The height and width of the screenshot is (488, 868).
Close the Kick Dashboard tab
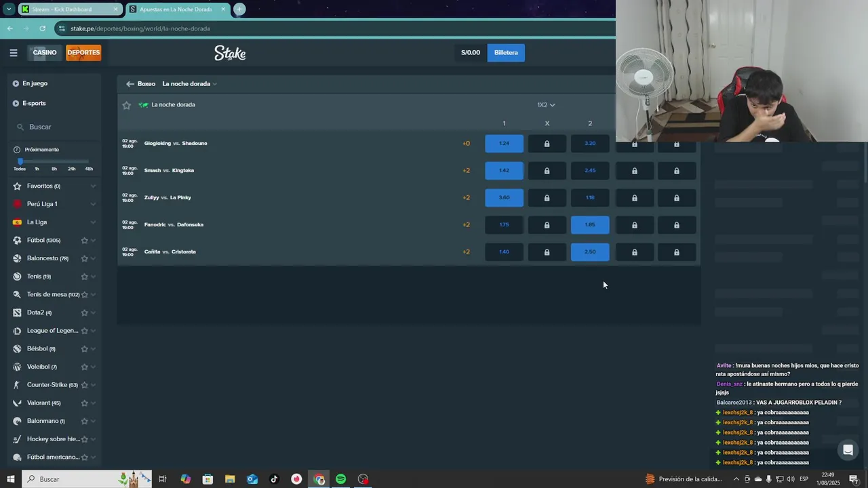click(116, 9)
